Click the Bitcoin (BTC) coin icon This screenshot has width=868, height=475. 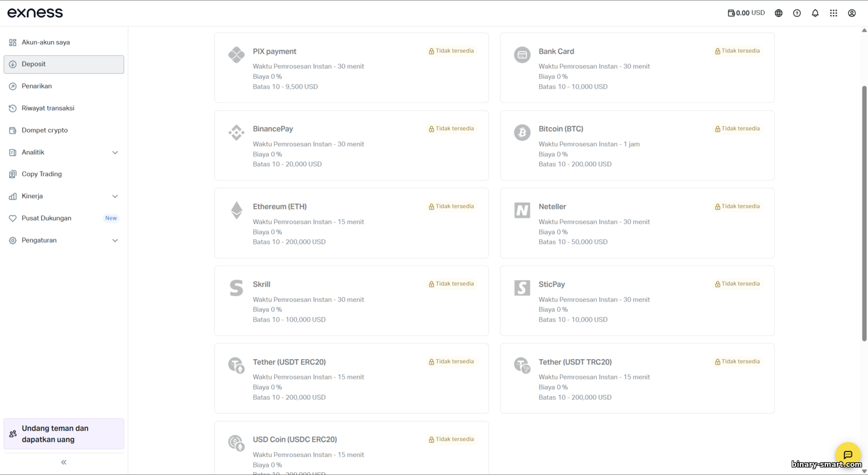(x=522, y=133)
